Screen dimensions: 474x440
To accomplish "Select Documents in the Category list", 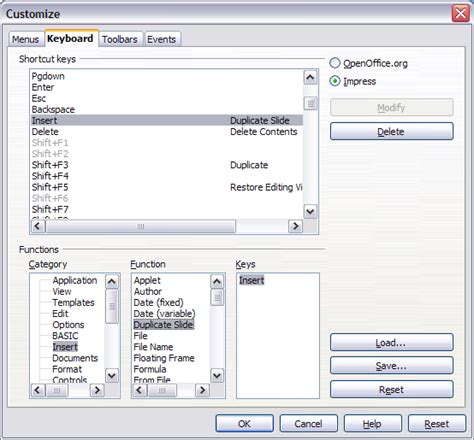I will tap(75, 358).
